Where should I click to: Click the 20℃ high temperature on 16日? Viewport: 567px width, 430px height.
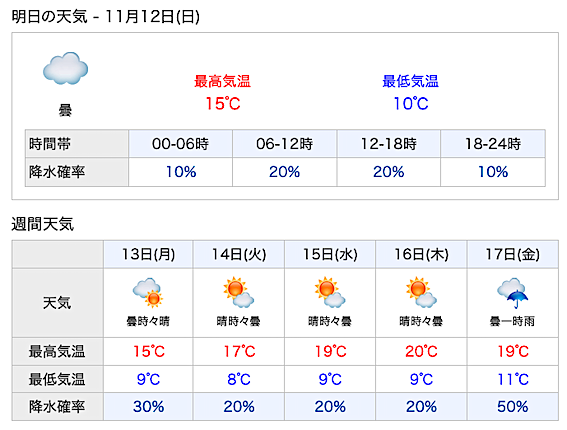click(421, 351)
